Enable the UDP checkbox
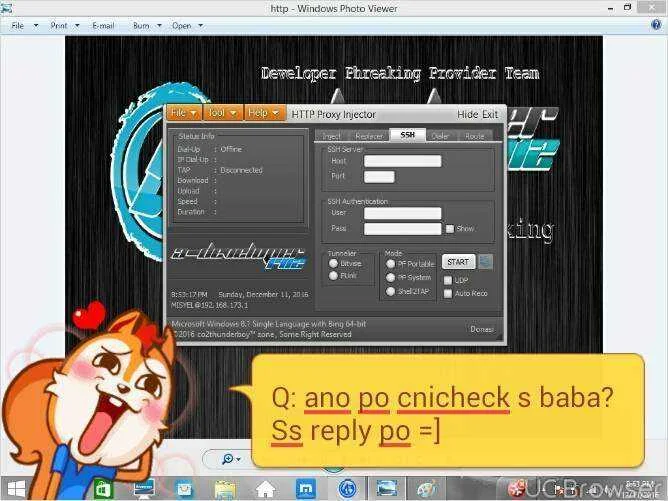The image size is (668, 501). tap(448, 280)
